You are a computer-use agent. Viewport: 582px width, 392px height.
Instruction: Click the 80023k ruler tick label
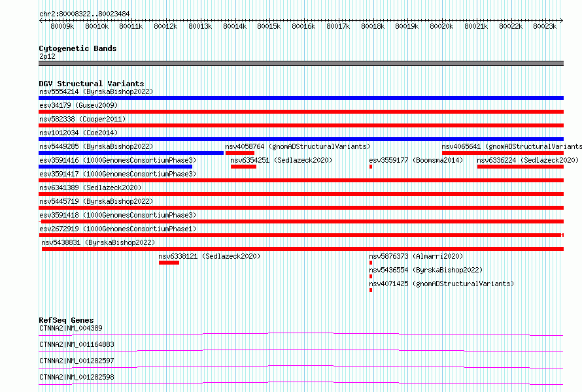(x=545, y=26)
